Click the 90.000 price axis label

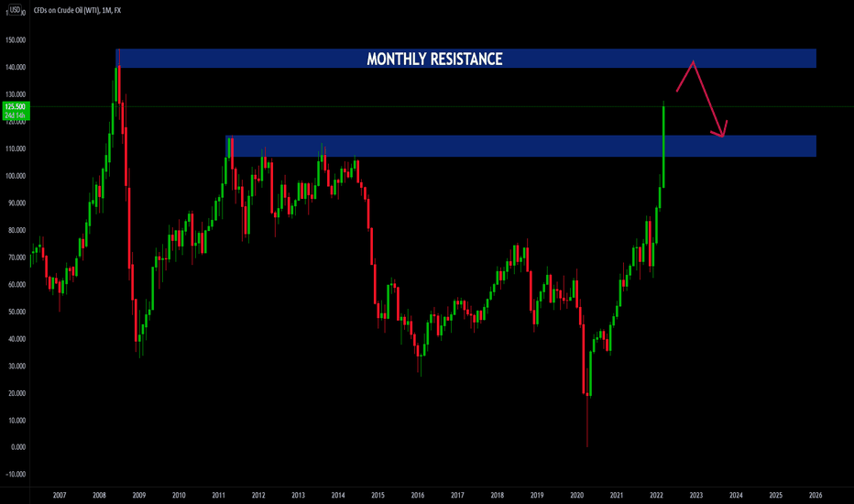click(16, 203)
